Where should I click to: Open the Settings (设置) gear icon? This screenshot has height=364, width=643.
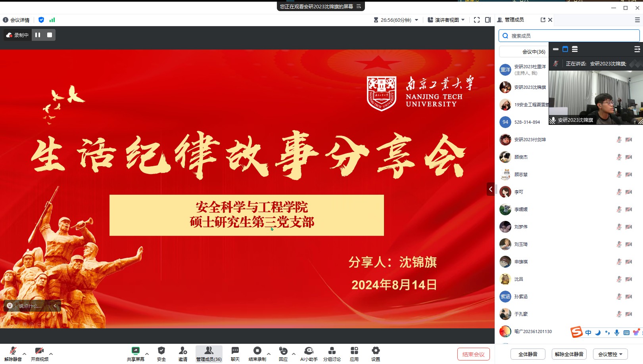[375, 351]
